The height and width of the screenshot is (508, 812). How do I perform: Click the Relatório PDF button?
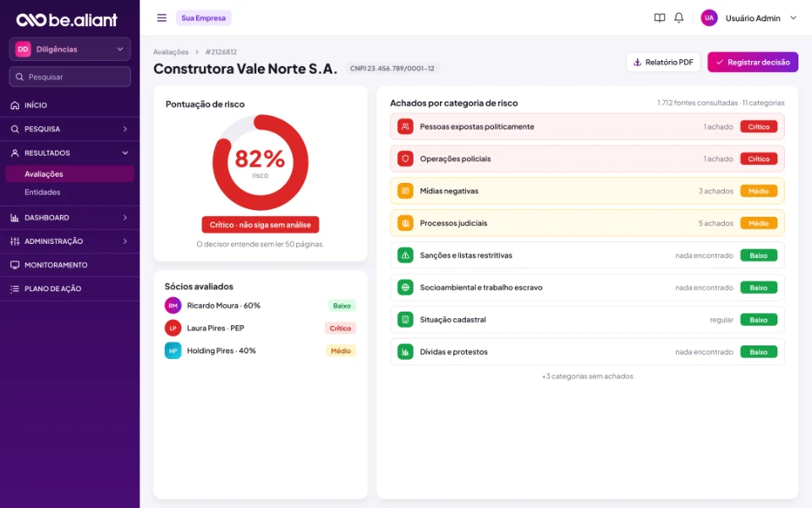(x=663, y=62)
